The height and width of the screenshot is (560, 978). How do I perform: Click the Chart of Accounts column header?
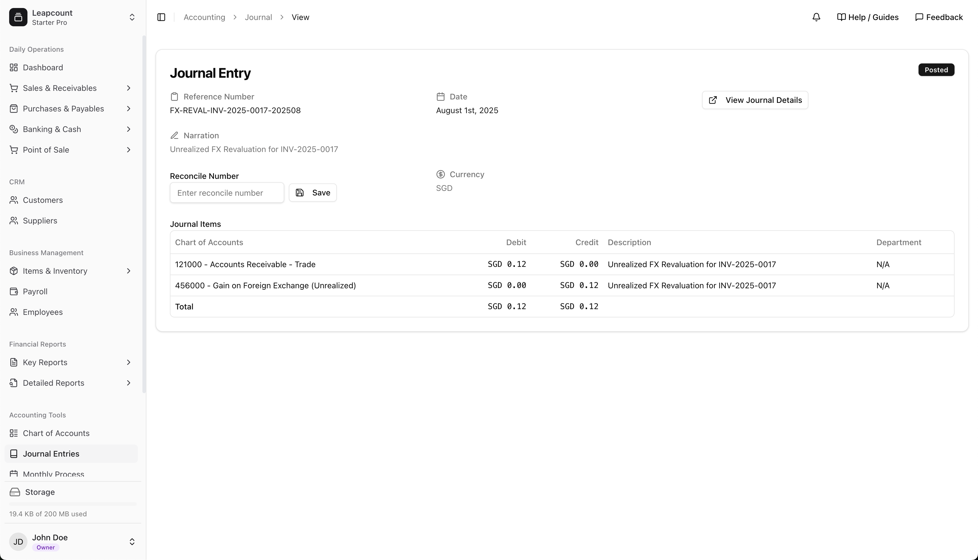click(x=209, y=242)
